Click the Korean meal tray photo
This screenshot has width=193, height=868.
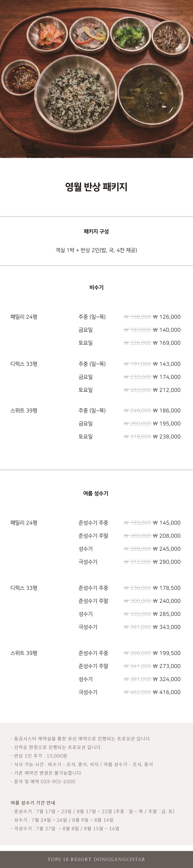pyautogui.click(x=96, y=79)
